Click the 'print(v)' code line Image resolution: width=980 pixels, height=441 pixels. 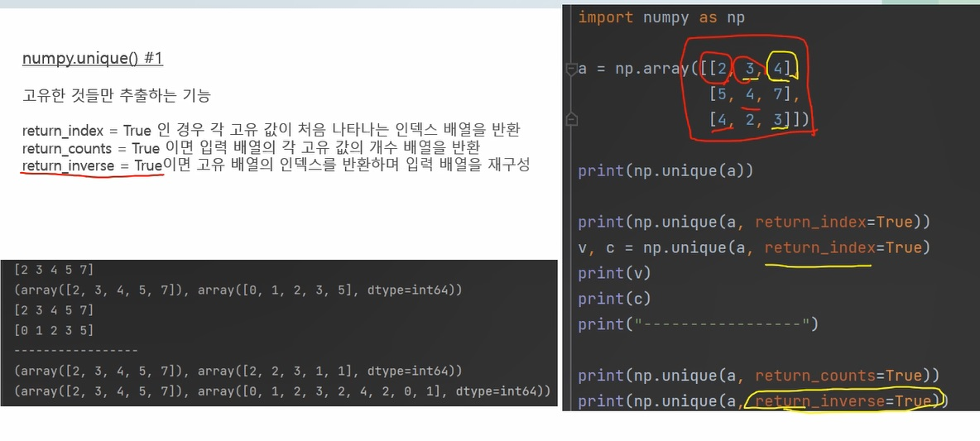[614, 273]
